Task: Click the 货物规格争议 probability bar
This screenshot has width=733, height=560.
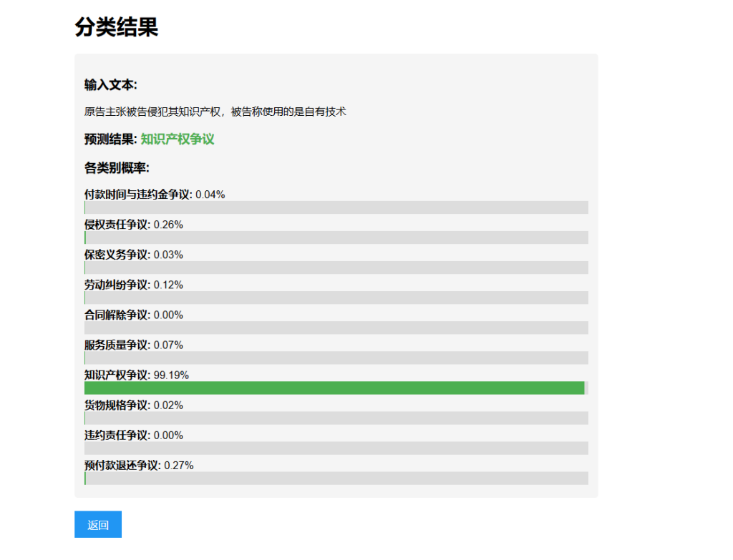Action: point(336,418)
